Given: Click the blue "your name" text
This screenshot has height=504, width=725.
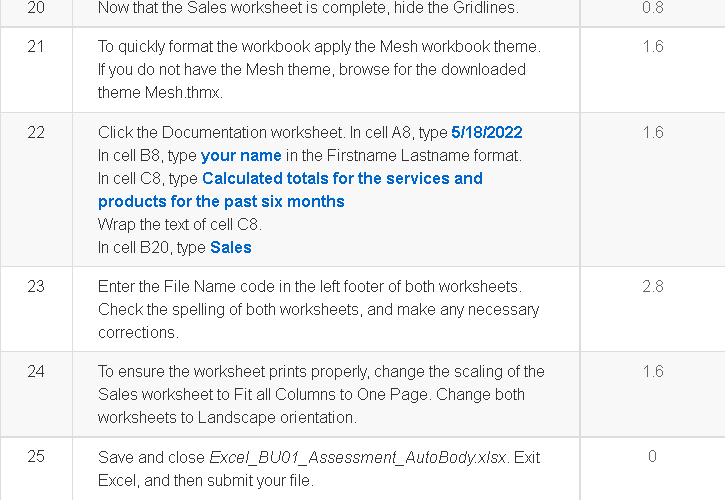Looking at the screenshot, I should pyautogui.click(x=241, y=156).
